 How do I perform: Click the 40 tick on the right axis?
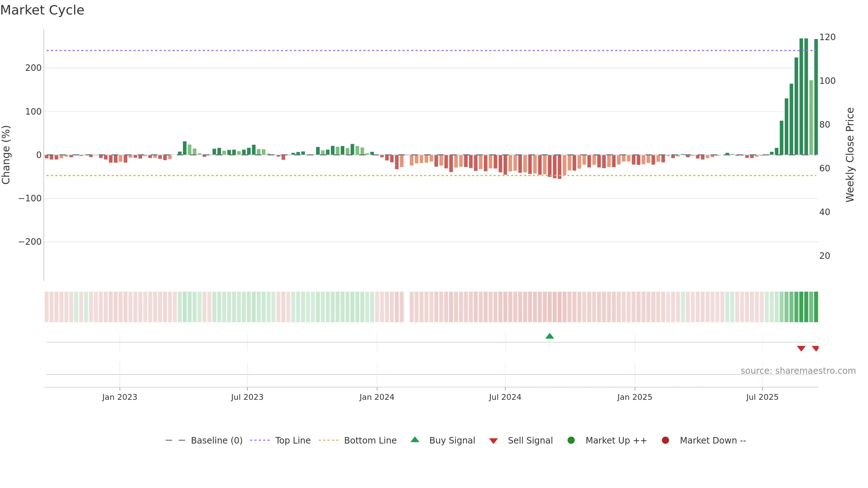(x=825, y=212)
